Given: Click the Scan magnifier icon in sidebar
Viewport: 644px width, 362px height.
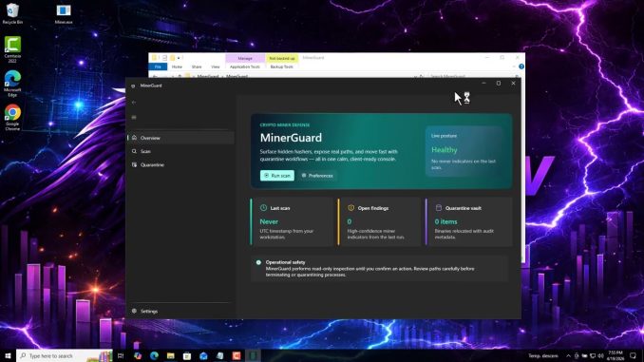Looking at the screenshot, I should point(134,151).
